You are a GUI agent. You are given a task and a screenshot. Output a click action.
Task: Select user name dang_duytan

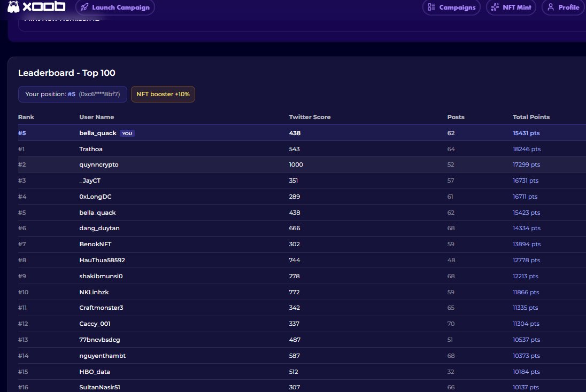point(99,228)
